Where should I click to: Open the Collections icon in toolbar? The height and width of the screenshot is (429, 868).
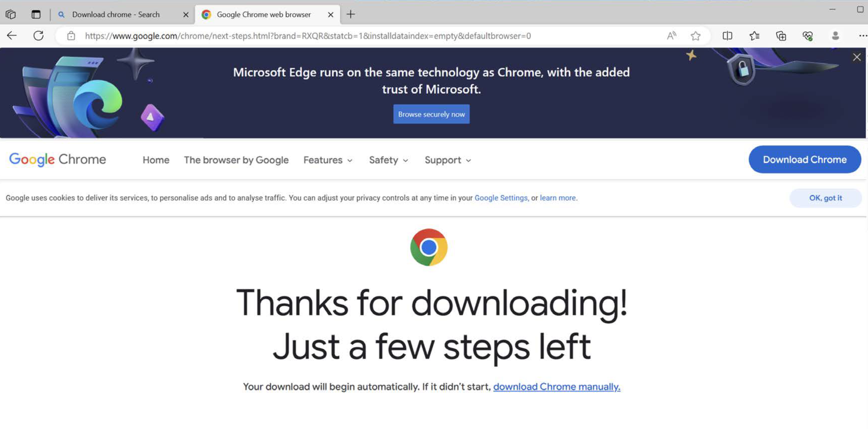[x=781, y=36]
